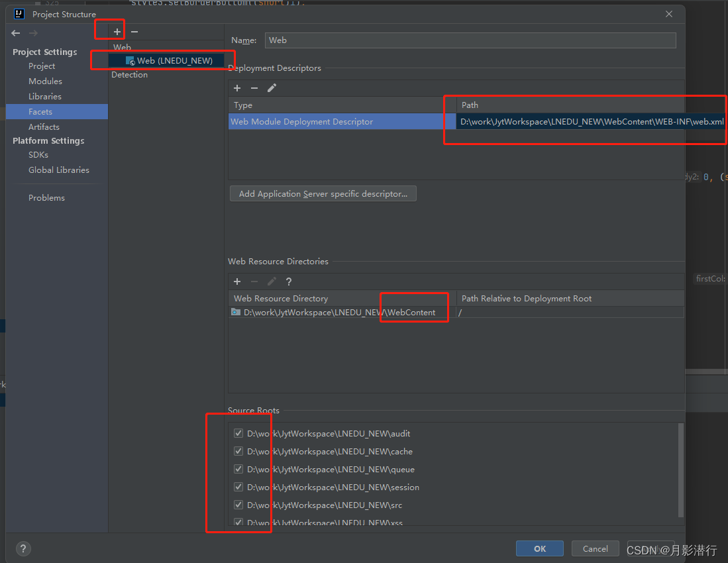Select the Web (LNEDU_NEW) facet
Image resolution: width=728 pixels, height=563 pixels.
166,61
